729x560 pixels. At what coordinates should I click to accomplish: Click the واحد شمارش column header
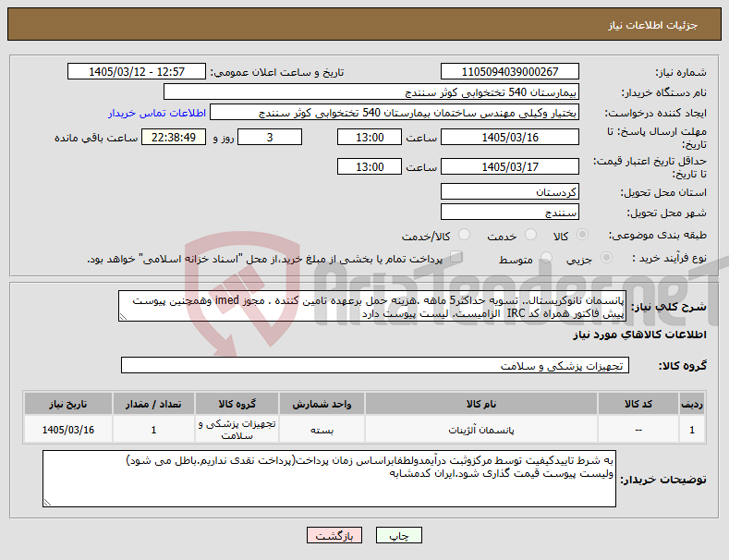pos(322,404)
